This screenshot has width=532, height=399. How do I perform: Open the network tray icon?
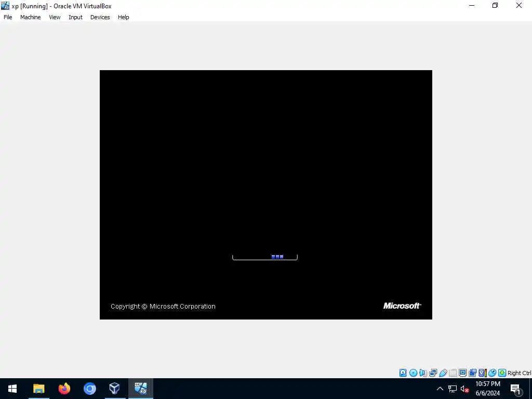click(x=453, y=389)
